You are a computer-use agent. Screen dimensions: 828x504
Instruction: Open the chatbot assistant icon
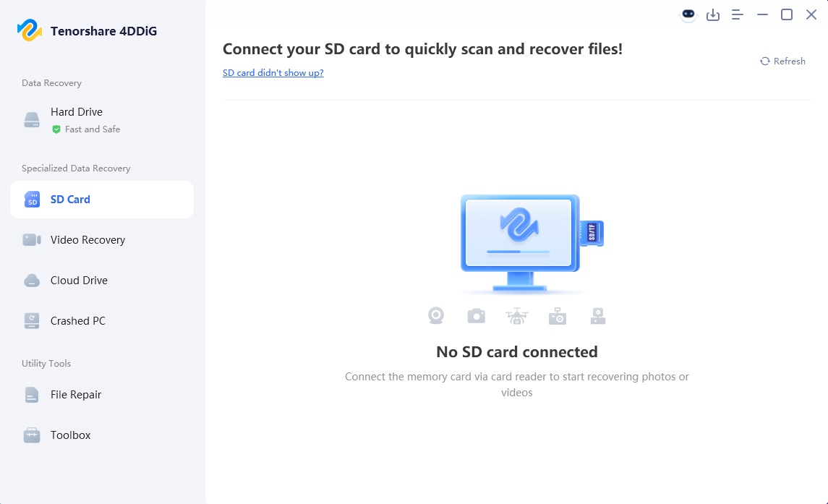pos(688,14)
